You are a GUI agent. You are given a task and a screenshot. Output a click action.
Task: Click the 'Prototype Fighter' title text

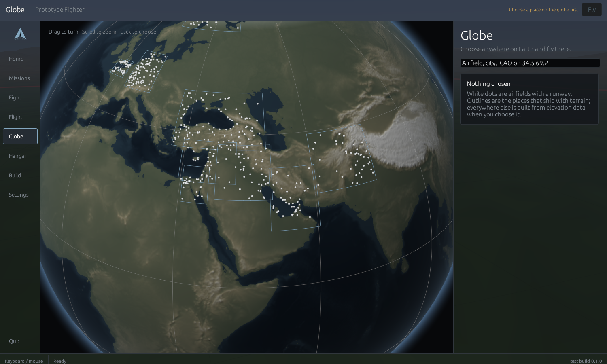[60, 10]
